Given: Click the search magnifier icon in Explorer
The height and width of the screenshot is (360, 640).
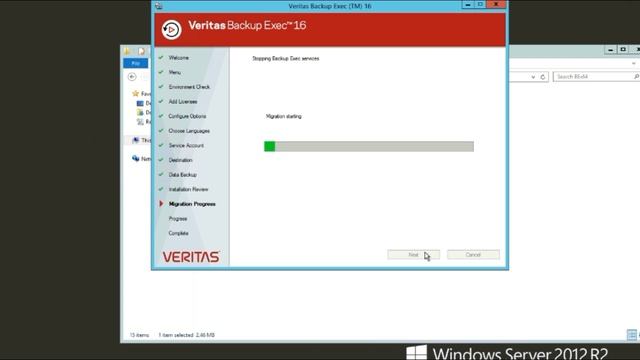Looking at the screenshot, I should (x=636, y=77).
